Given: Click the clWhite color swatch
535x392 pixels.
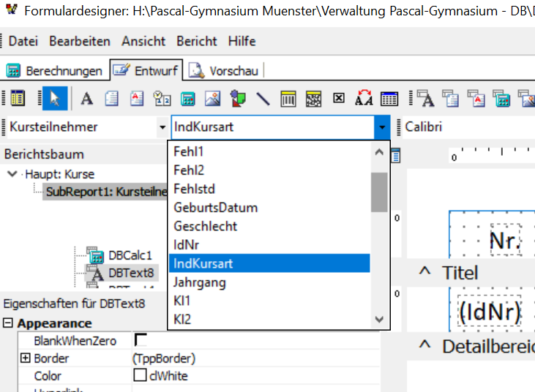Looking at the screenshot, I should (x=140, y=375).
